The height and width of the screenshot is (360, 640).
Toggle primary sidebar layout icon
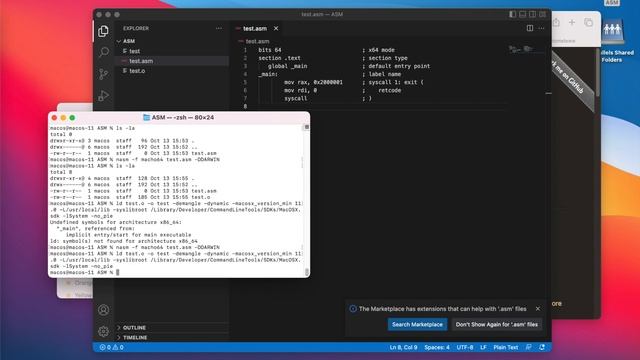512,14
